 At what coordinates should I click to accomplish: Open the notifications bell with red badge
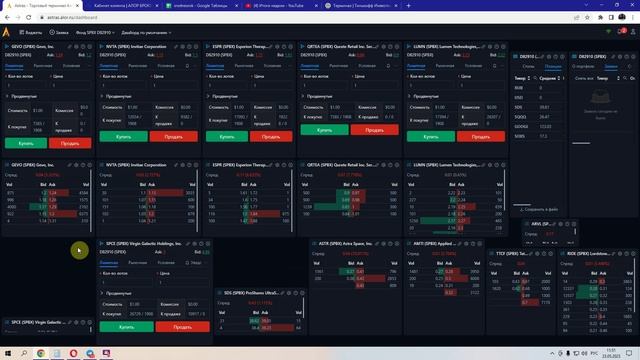coord(622,32)
